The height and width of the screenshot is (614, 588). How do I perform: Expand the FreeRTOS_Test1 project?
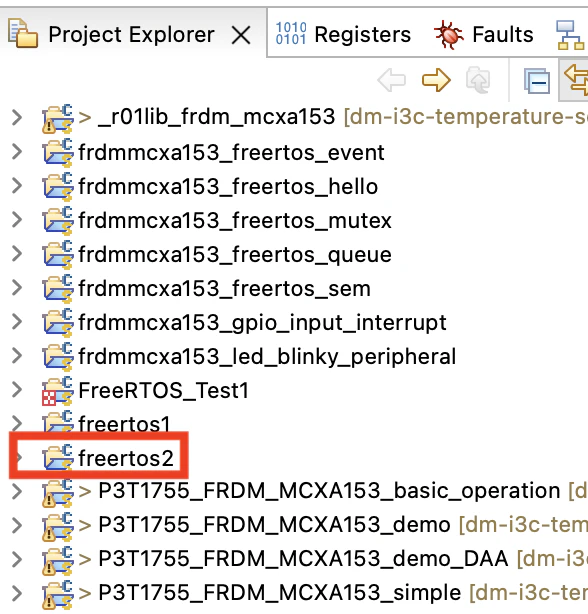[x=16, y=390]
